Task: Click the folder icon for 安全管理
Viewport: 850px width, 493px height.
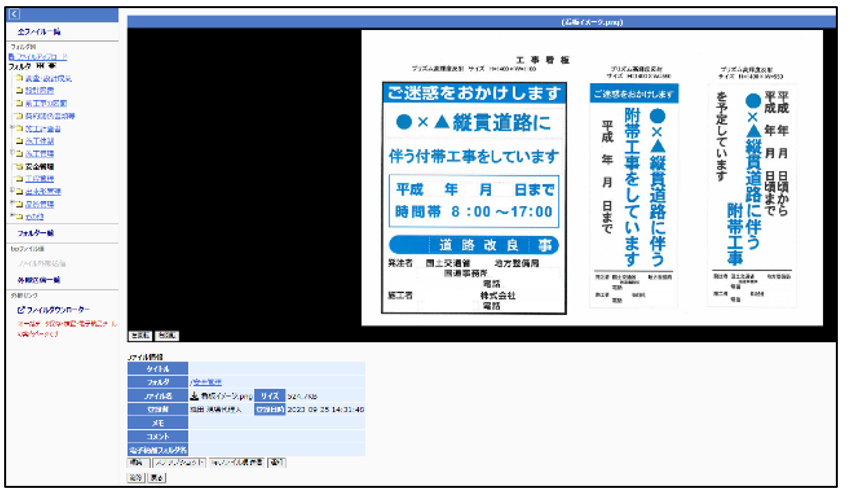Action: 19,166
